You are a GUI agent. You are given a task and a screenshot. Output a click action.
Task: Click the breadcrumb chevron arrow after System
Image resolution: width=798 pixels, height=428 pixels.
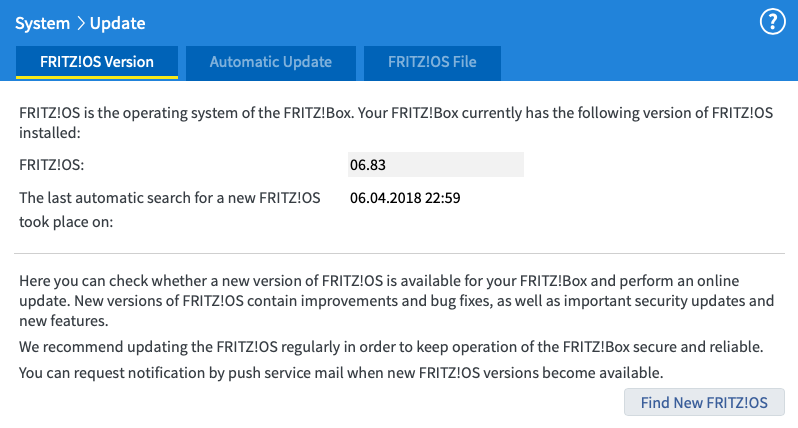coord(80,23)
